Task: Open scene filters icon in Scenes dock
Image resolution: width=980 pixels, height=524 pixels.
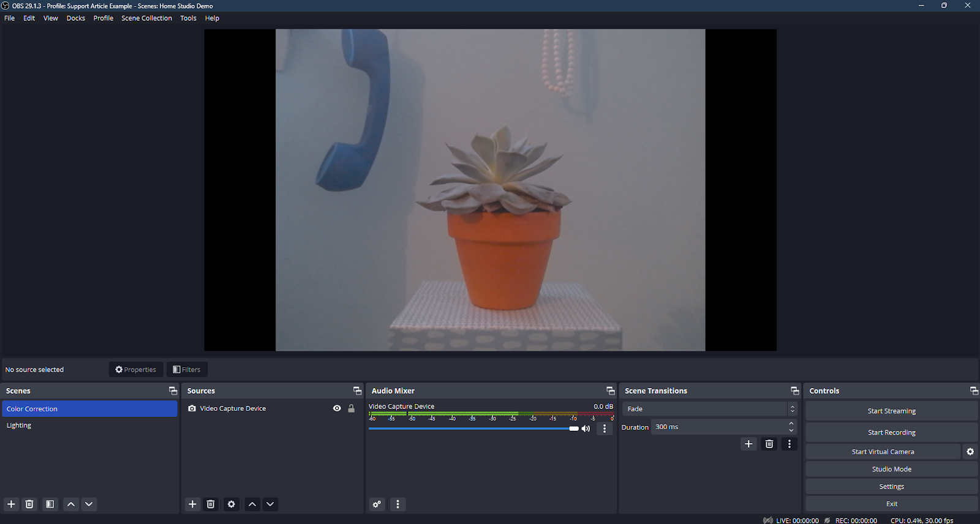Action: pos(50,504)
